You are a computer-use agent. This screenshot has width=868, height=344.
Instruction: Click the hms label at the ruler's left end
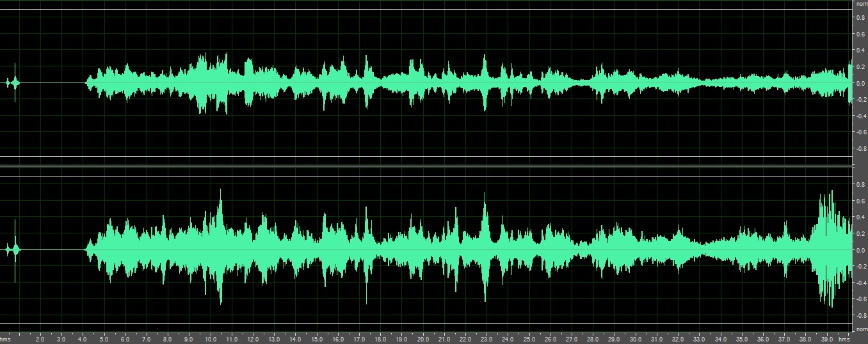(6, 340)
